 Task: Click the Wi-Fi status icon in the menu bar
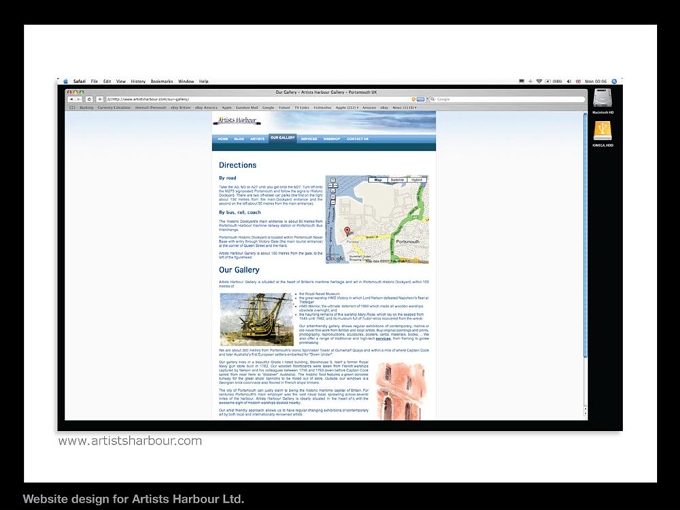539,81
